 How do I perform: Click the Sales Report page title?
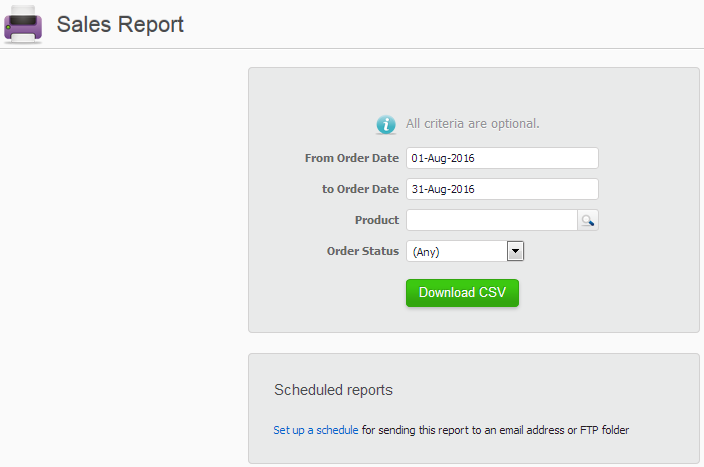point(120,24)
